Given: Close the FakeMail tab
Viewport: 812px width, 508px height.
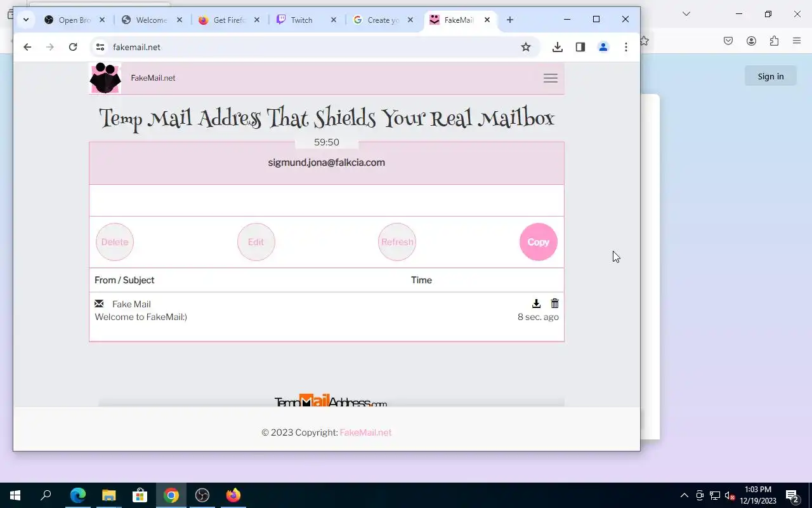Looking at the screenshot, I should coord(487,20).
